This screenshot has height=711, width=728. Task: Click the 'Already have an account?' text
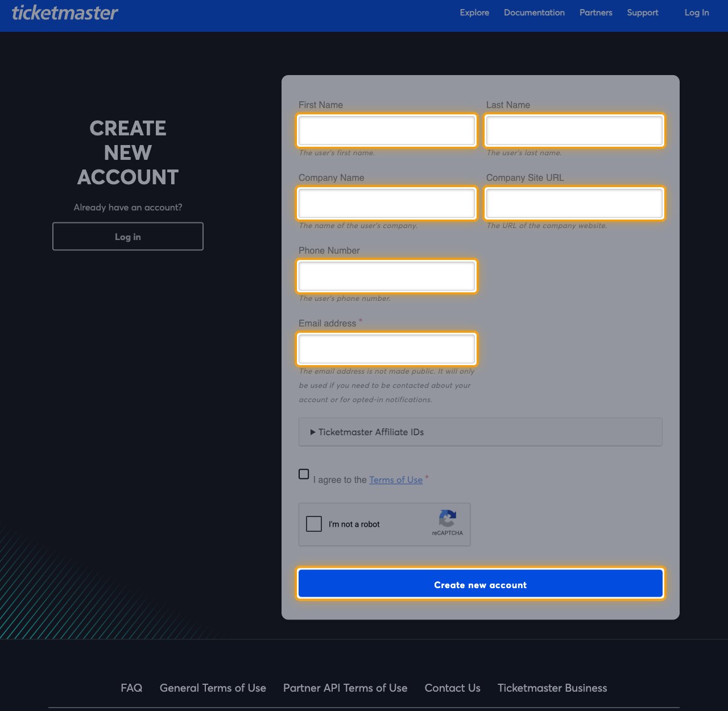(x=128, y=207)
